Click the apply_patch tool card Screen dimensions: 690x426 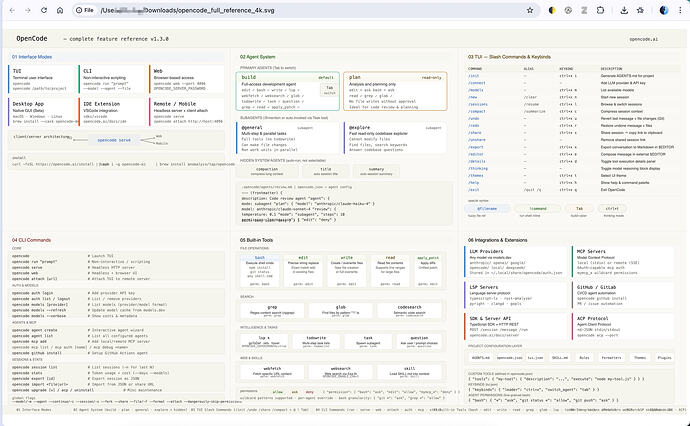click(428, 271)
